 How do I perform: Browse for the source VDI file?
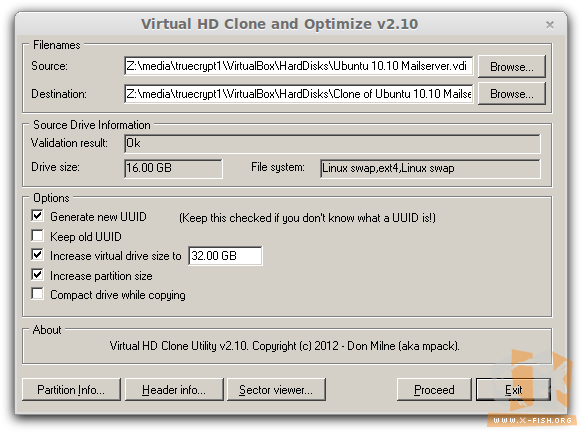point(511,67)
